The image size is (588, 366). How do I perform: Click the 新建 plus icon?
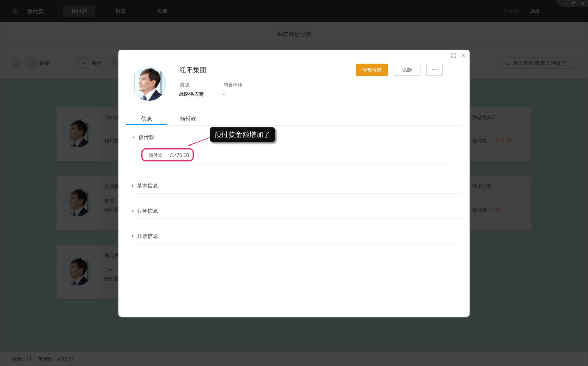pos(83,63)
